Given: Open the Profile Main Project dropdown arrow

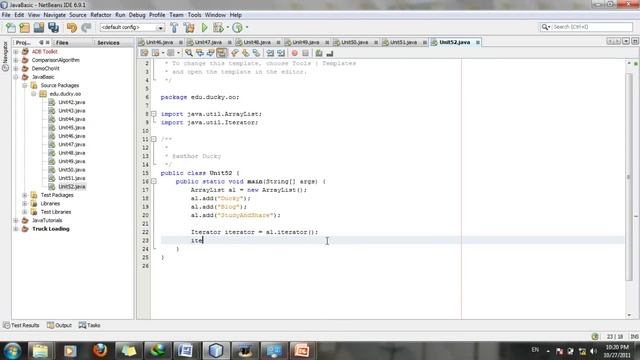Looking at the screenshot, I should [247, 27].
